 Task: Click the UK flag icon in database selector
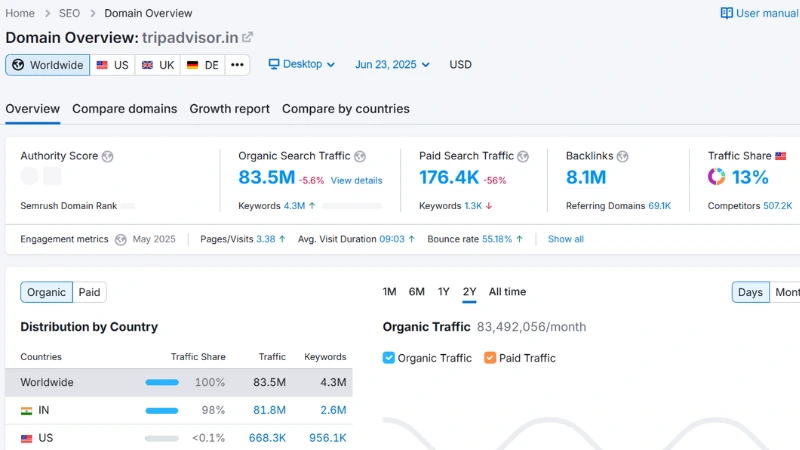pyautogui.click(x=147, y=65)
